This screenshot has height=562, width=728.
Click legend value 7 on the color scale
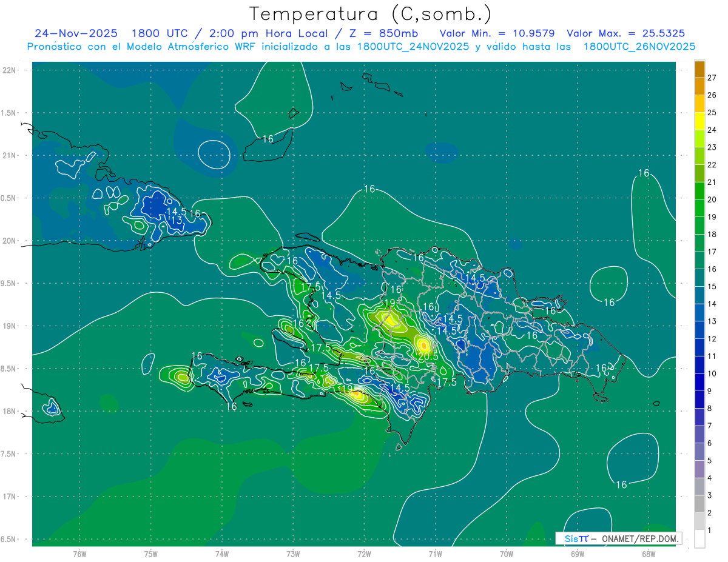click(709, 426)
